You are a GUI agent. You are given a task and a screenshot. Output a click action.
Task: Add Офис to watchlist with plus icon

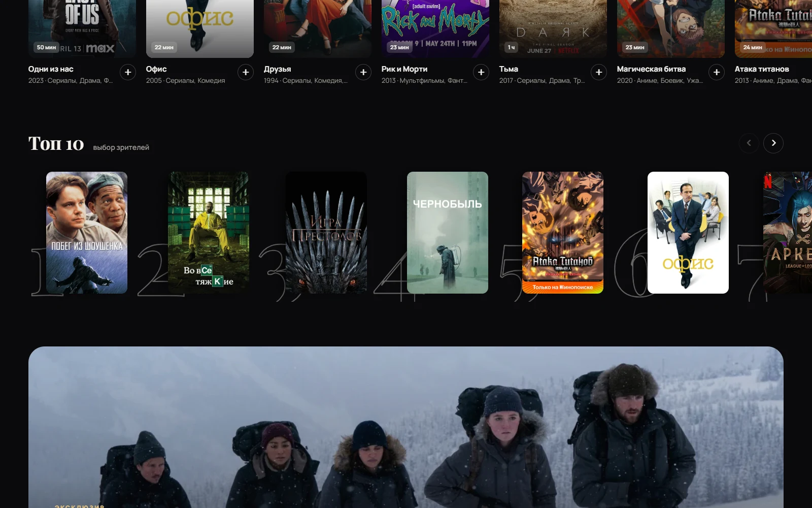pos(246,72)
